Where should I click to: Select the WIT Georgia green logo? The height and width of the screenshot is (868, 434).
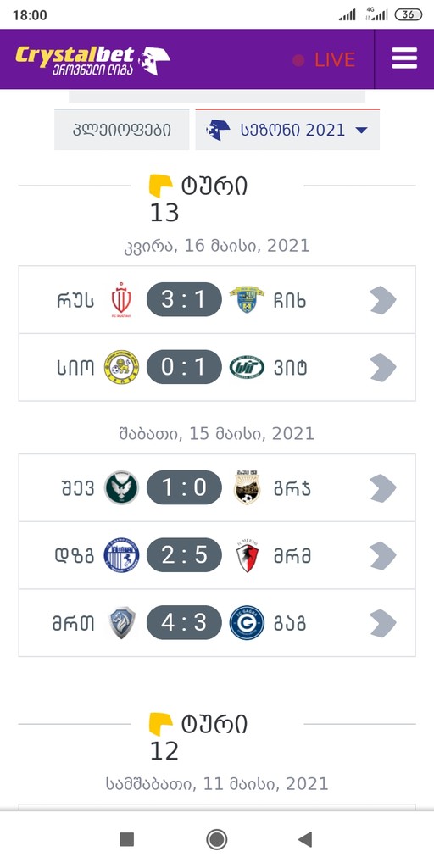(247, 368)
